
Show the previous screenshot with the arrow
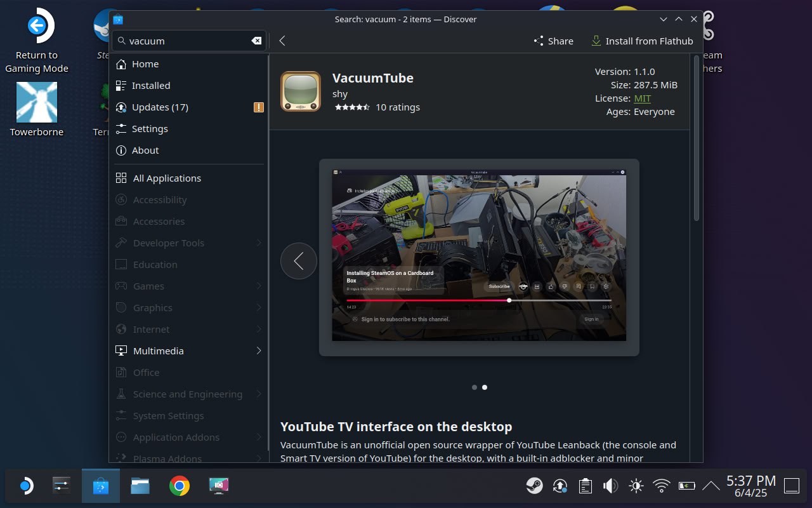coord(299,260)
